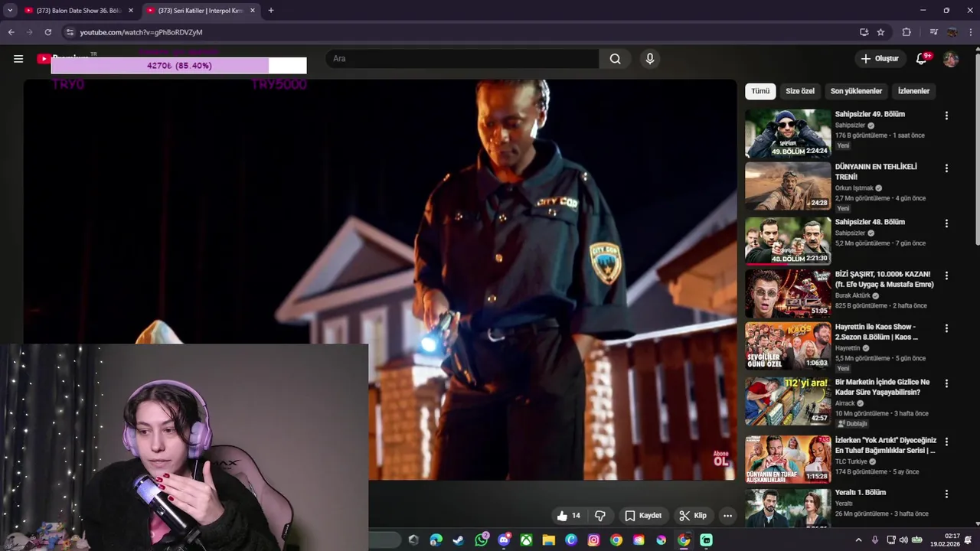Bookmark this page with the star icon
This screenshot has width=980, height=551.
tap(880, 32)
